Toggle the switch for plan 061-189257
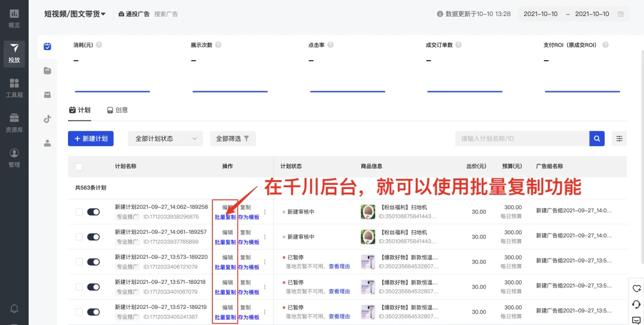 coord(93,237)
